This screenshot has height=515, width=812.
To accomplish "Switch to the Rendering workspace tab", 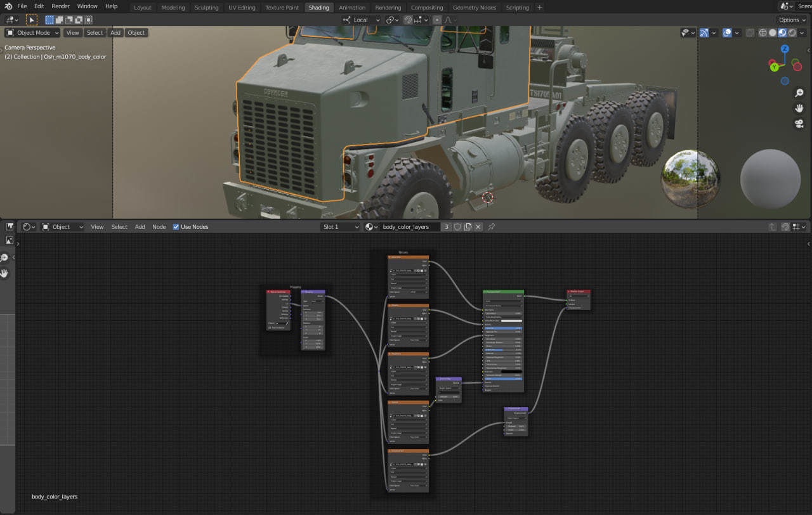I will (388, 8).
